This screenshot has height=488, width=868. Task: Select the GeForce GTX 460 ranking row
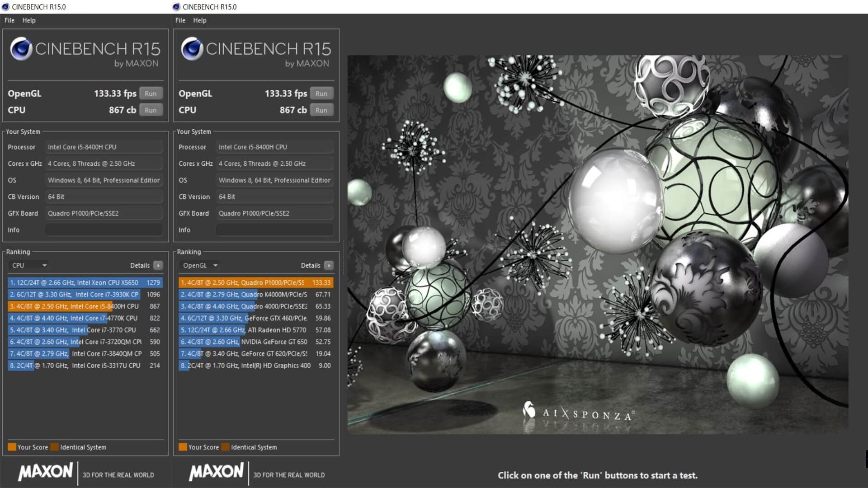[256, 318]
